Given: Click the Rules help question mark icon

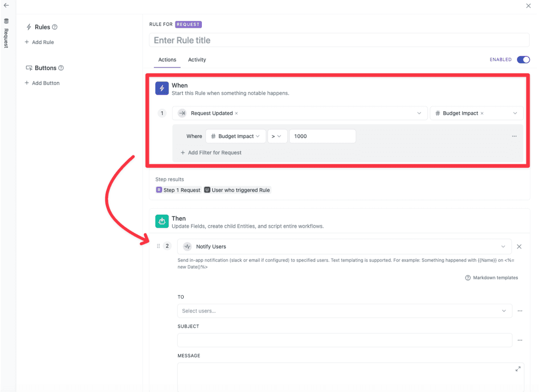Looking at the screenshot, I should click(55, 27).
